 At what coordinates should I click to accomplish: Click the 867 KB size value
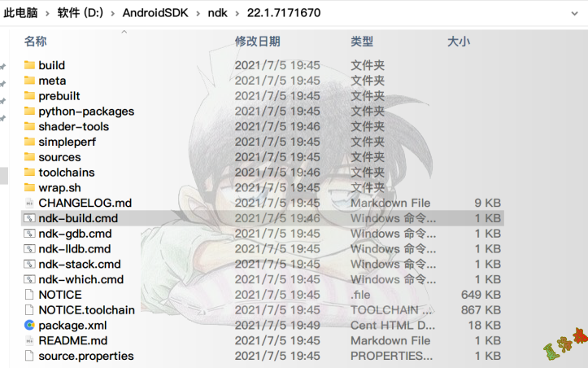tap(481, 310)
